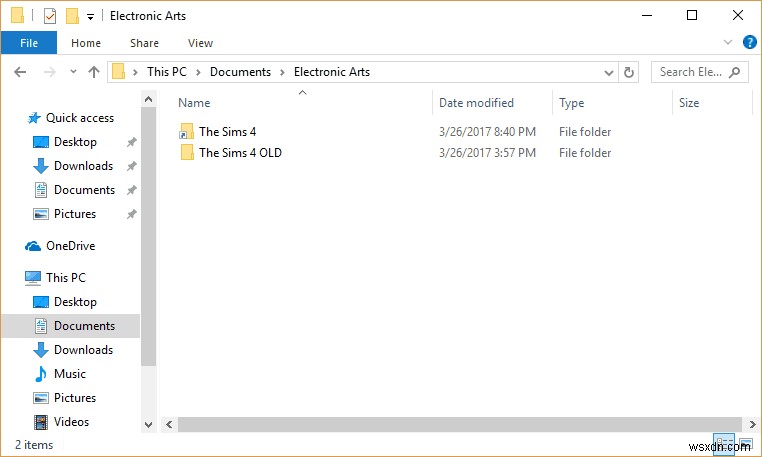
Task: Open pinned Documents under Quick access
Action: [x=84, y=190]
